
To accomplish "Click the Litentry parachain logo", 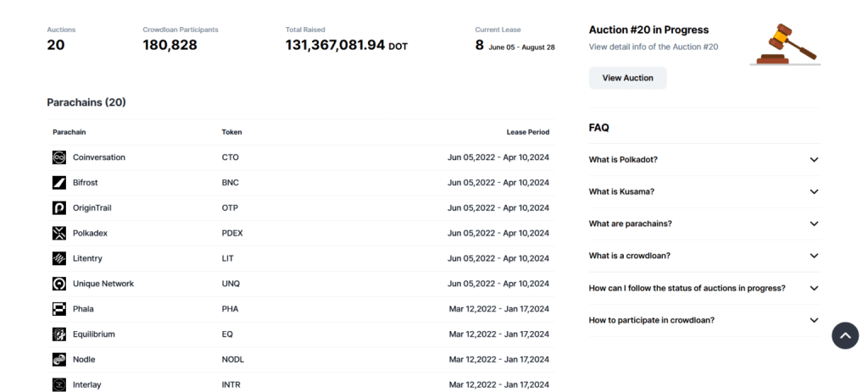I will pos(59,258).
